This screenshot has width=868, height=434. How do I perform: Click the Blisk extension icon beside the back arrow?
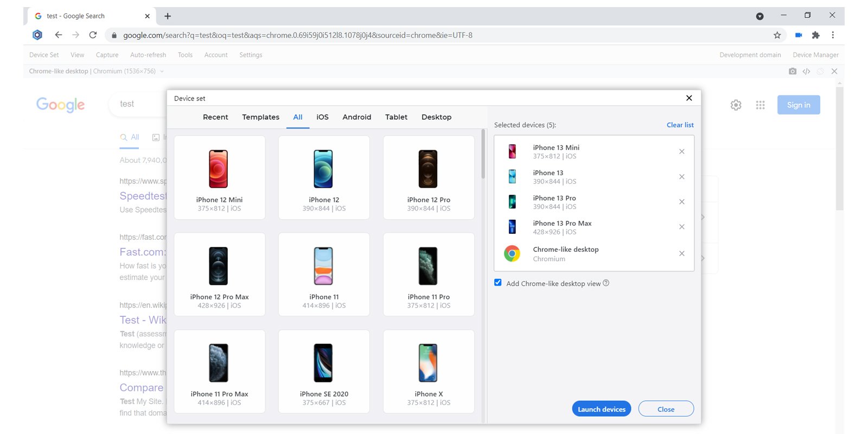[37, 35]
